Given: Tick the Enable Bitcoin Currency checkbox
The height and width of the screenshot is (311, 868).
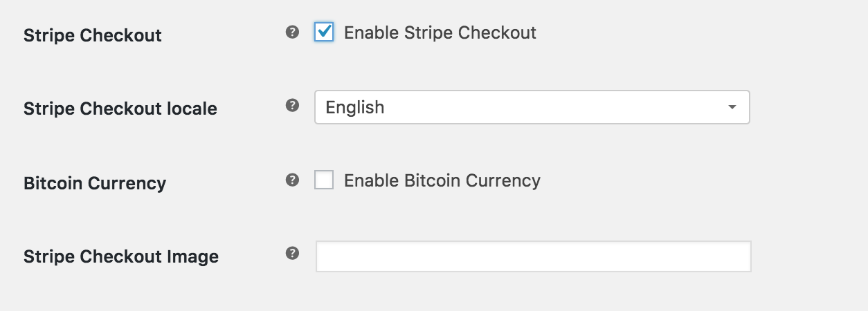Looking at the screenshot, I should pos(324,180).
